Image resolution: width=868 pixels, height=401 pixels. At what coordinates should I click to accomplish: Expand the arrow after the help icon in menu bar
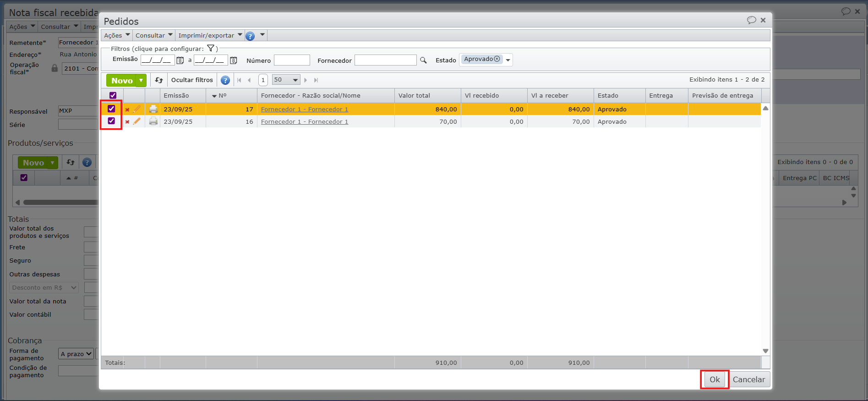(x=262, y=35)
